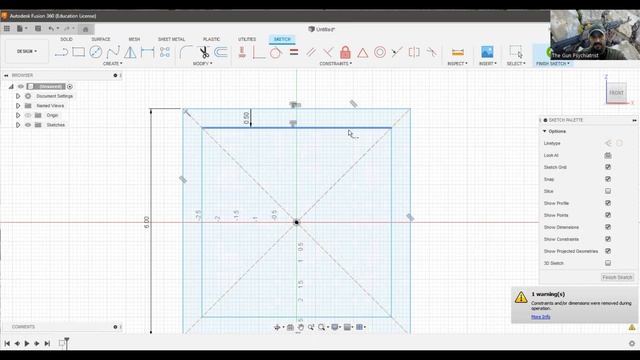The height and width of the screenshot is (360, 640).
Task: Expand the Sketches tree node
Action: pos(18,125)
